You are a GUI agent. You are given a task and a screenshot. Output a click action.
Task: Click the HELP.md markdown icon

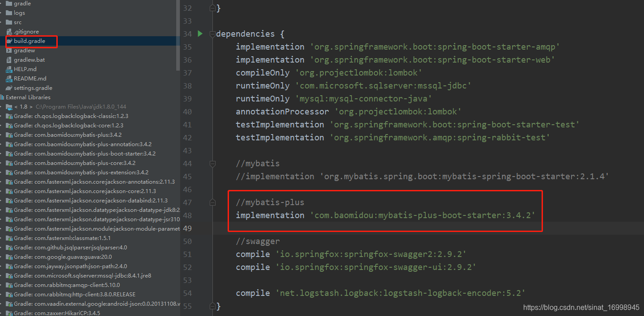[x=9, y=69]
